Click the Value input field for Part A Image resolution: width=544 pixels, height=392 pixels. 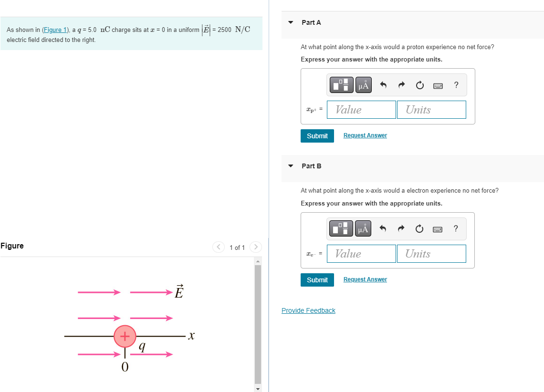(x=361, y=110)
